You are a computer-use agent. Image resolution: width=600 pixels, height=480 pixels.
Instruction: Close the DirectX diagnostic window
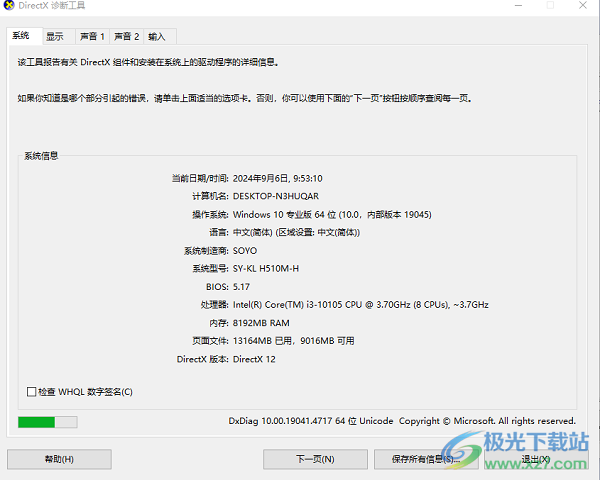pyautogui.click(x=583, y=5)
